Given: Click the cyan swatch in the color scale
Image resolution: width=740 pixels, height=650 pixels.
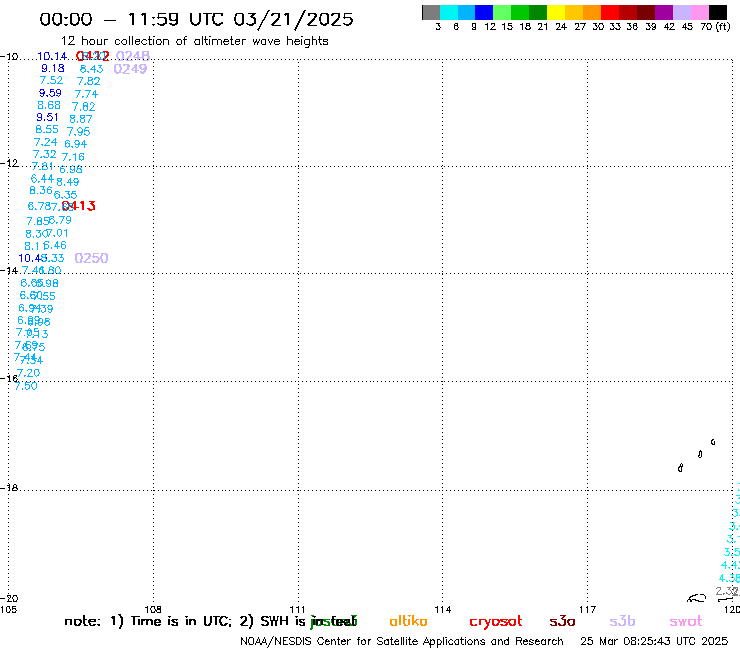Looking at the screenshot, I should tap(449, 12).
